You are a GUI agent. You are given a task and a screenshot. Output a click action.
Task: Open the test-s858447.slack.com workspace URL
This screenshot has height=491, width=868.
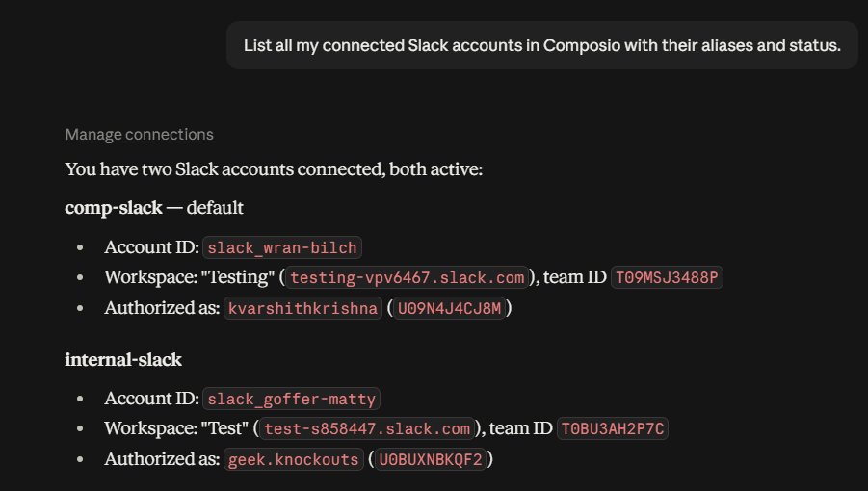[367, 428]
